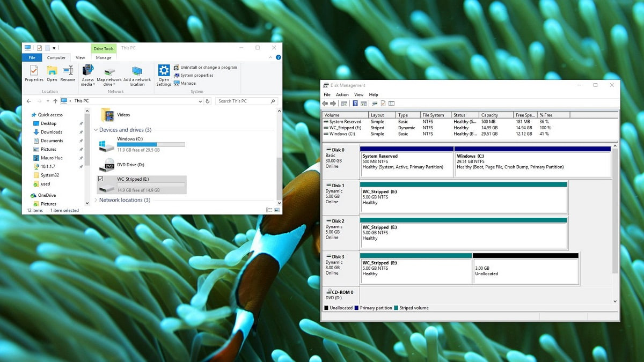Open address bar history dropdown
Screen dimensions: 644x362
pyautogui.click(x=201, y=101)
